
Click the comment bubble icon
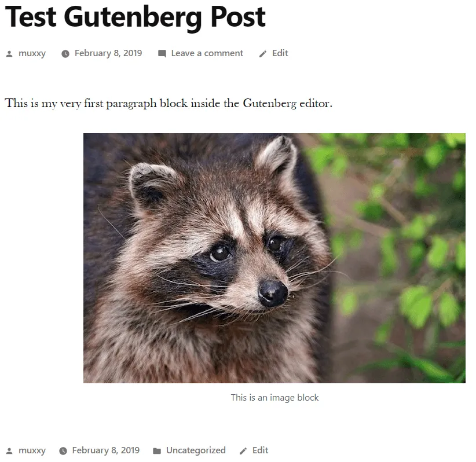tap(162, 54)
